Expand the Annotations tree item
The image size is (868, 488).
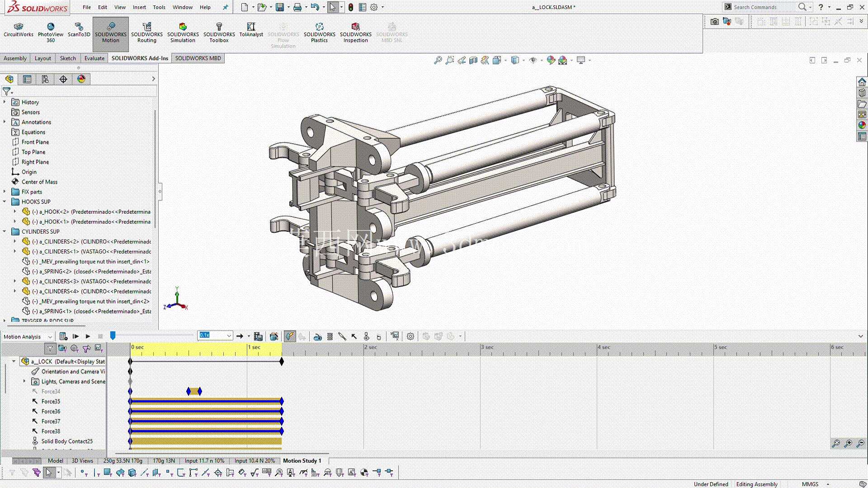tap(5, 122)
